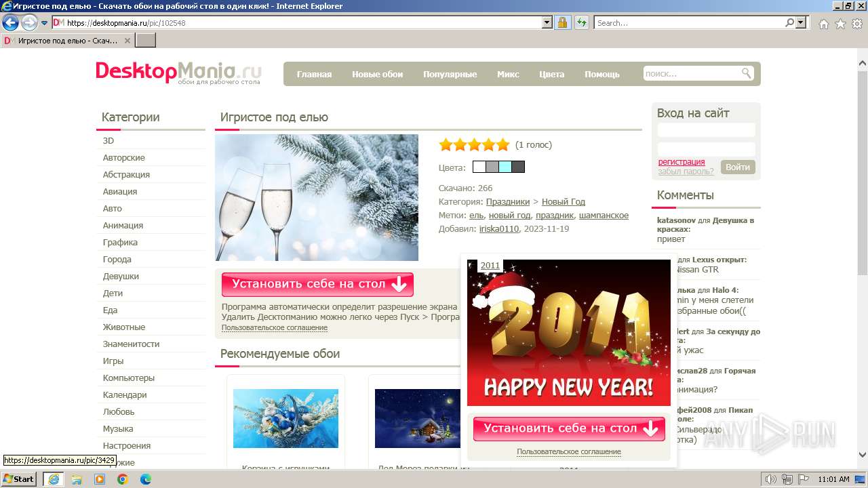Open Favorites star icon
Screen dimensions: 868x488
point(840,24)
